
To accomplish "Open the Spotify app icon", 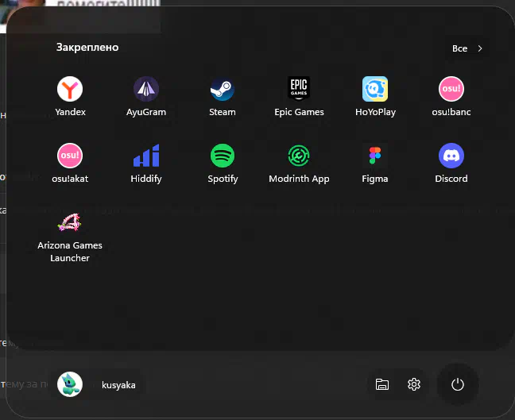I will click(x=223, y=156).
